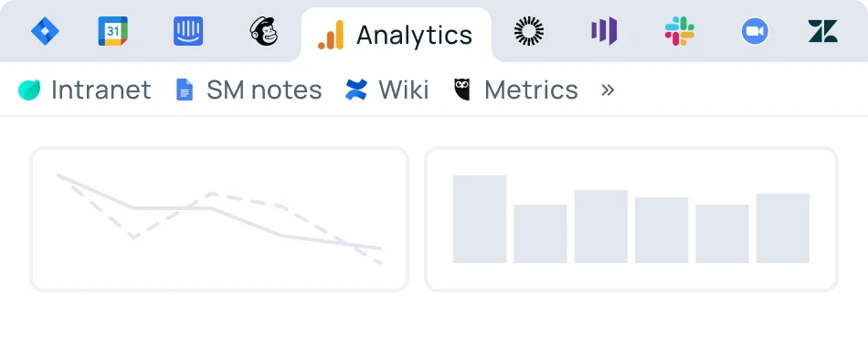Open the SM notes bookmark
Viewport: 868px width, 338px height.
(249, 90)
